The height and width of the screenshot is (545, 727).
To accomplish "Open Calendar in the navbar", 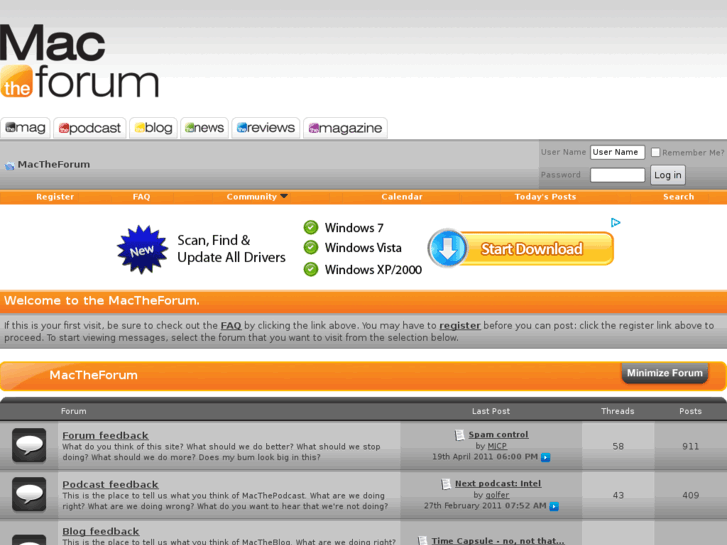I will [402, 197].
